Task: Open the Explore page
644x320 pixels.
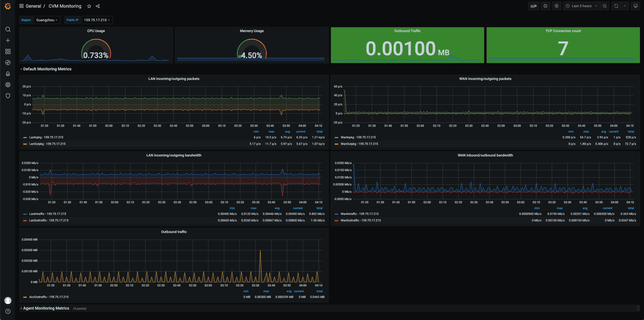Action: click(7, 62)
